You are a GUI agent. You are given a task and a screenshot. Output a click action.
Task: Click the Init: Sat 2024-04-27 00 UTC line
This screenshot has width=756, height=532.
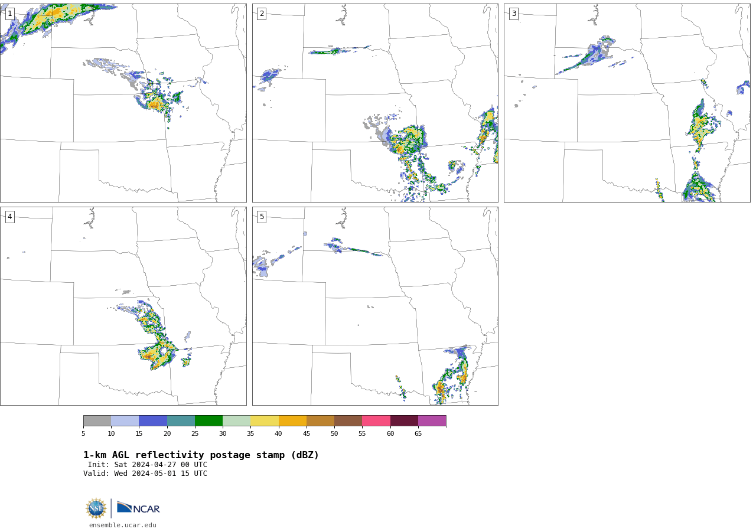[x=148, y=465]
